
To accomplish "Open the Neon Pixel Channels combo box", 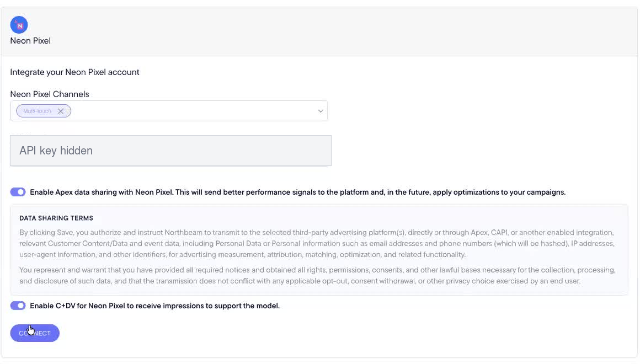I will [x=169, y=111].
